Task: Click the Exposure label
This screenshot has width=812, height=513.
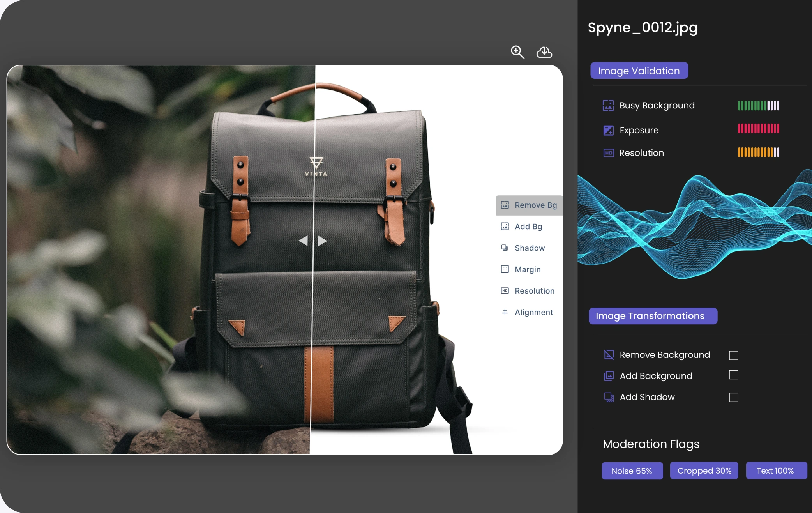Action: 639,130
